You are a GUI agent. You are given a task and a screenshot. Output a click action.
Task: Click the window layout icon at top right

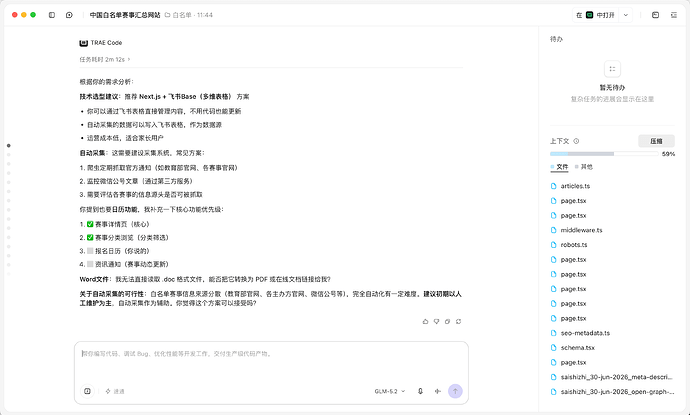[x=655, y=15]
